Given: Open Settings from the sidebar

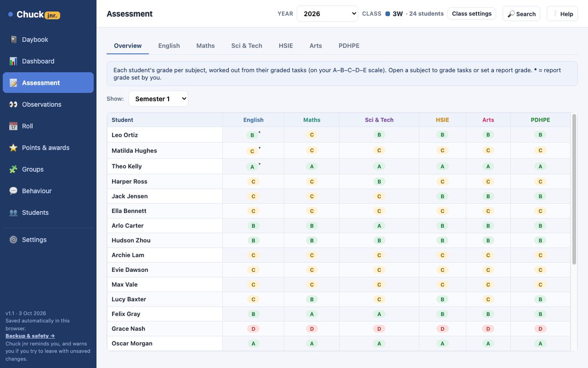Looking at the screenshot, I should [x=48, y=240].
